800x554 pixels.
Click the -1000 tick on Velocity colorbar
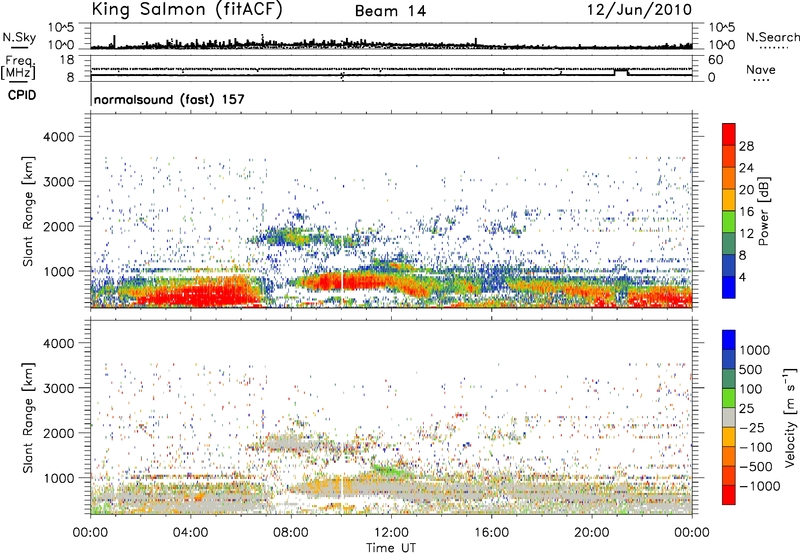[760, 486]
